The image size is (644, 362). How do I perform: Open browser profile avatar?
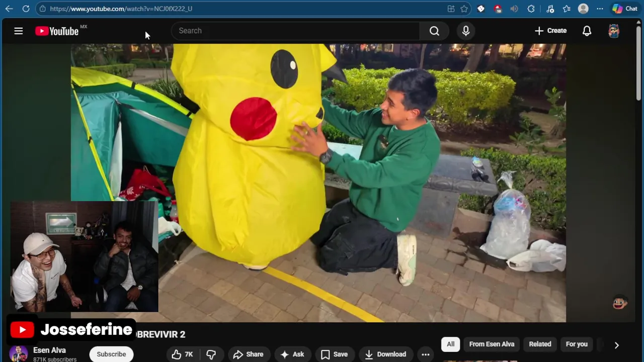click(583, 9)
